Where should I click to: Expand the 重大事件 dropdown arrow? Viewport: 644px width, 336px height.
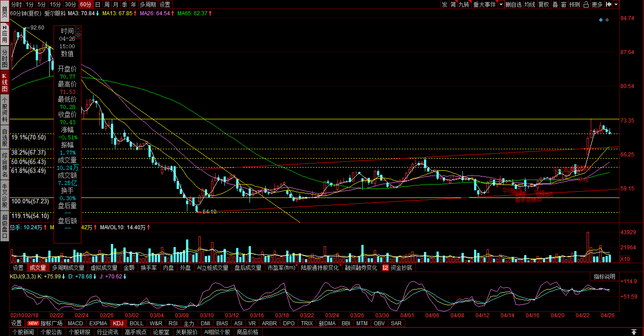coord(501,4)
